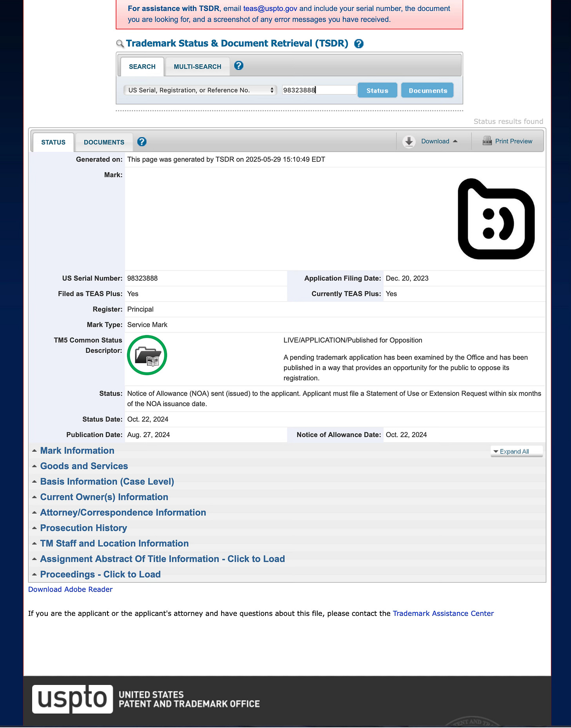Click the Status results found message
This screenshot has width=571, height=728.
pos(508,122)
